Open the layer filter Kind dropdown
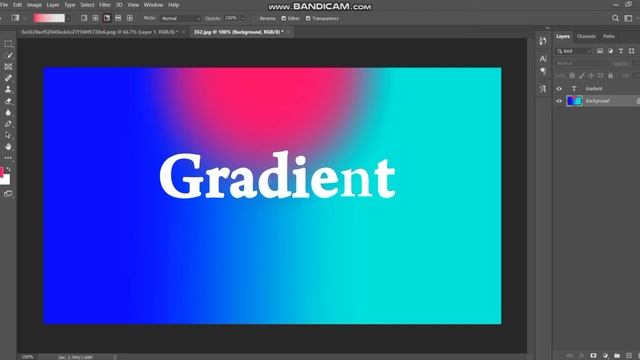 tap(574, 51)
